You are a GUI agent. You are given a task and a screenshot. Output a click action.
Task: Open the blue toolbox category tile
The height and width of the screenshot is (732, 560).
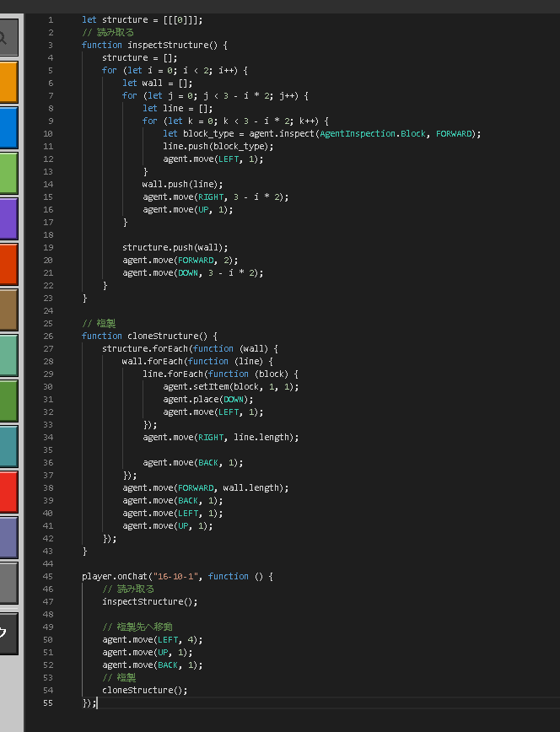pos(8,127)
